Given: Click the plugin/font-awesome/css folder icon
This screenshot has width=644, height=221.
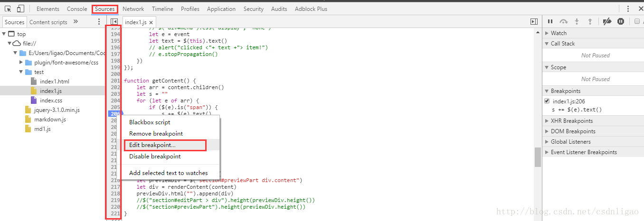Looking at the screenshot, I should [x=28, y=63].
